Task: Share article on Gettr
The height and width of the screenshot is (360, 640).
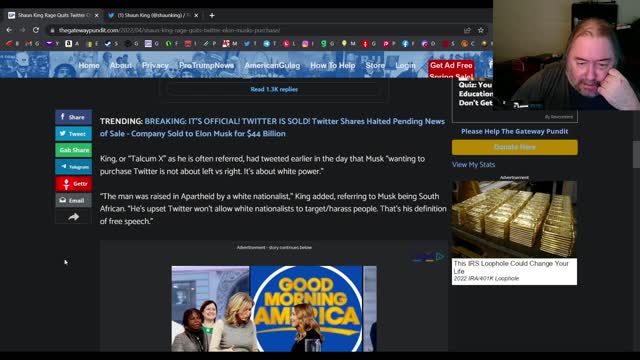Action: click(73, 184)
